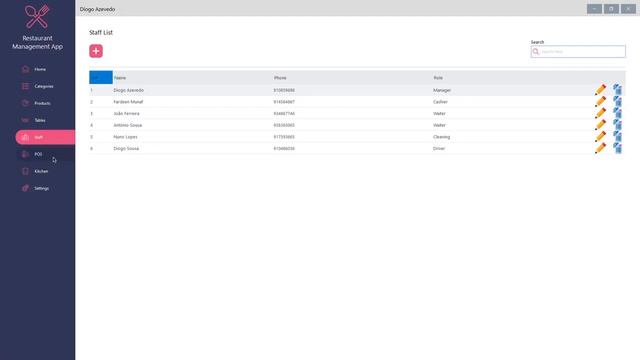Click the Diogo Sousa name cell
The height and width of the screenshot is (360, 640).
(126, 149)
